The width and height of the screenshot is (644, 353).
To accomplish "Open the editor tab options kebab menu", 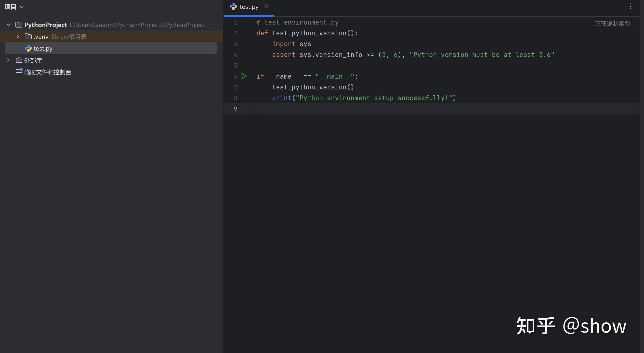I will tap(630, 6).
